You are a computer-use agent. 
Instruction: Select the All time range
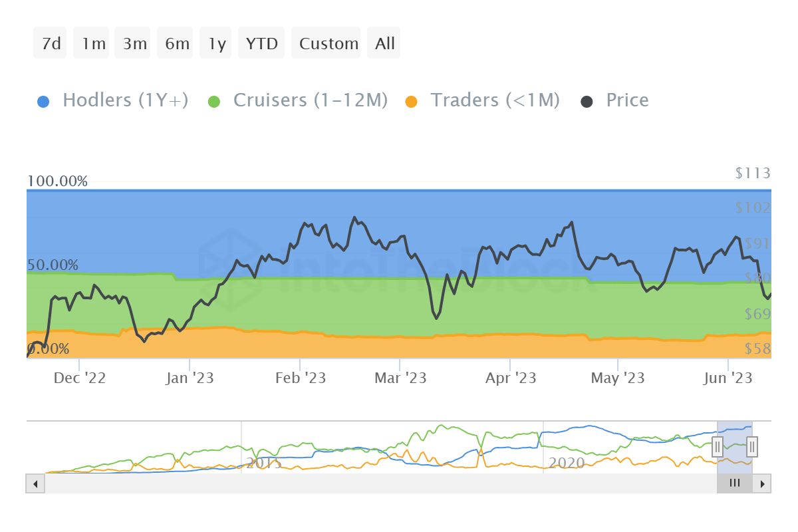point(384,43)
